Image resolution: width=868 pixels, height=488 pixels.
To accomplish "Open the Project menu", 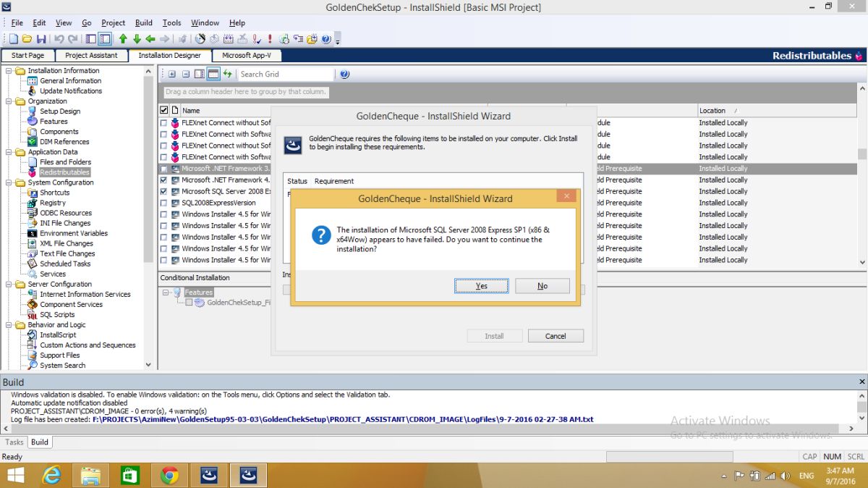I will (x=113, y=22).
